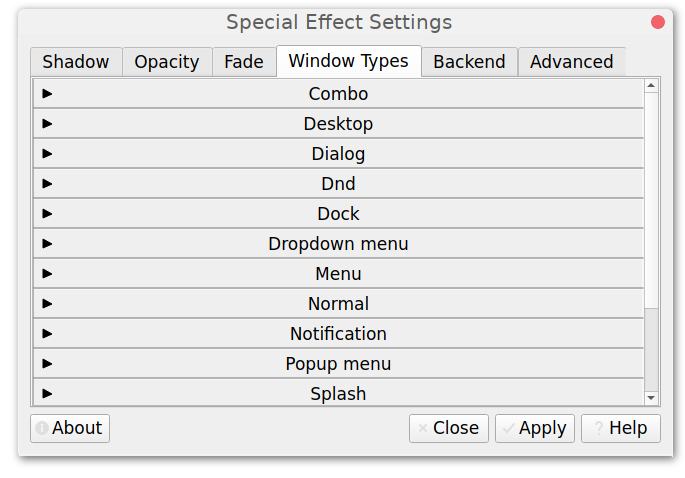Click the About button

[69, 428]
